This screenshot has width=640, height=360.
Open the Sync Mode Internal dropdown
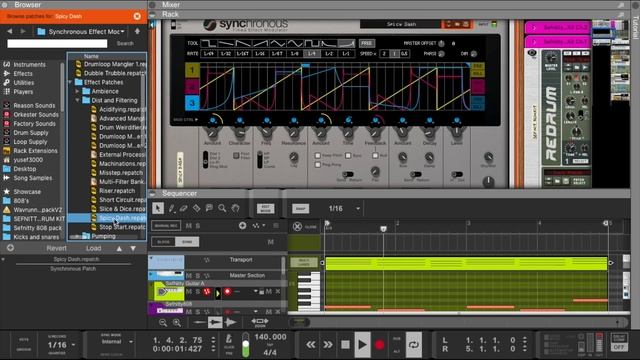(x=117, y=342)
